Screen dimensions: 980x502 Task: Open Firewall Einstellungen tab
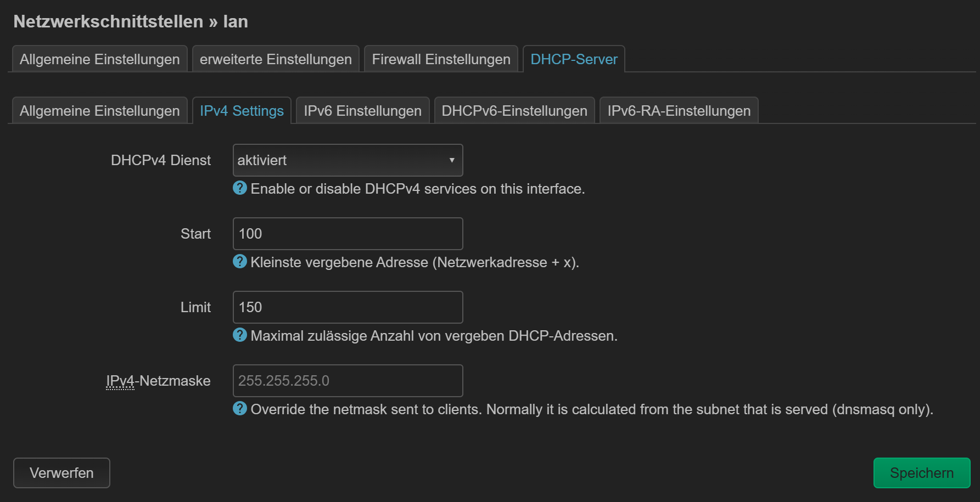click(441, 59)
